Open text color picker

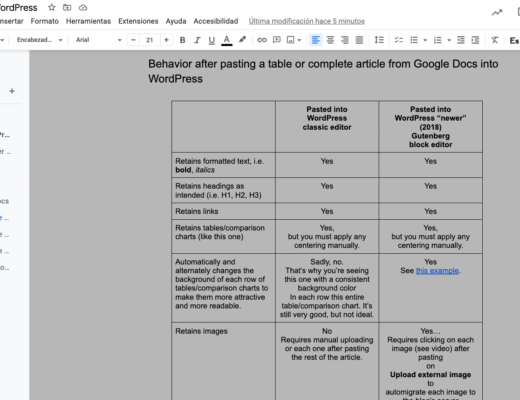coord(227,40)
